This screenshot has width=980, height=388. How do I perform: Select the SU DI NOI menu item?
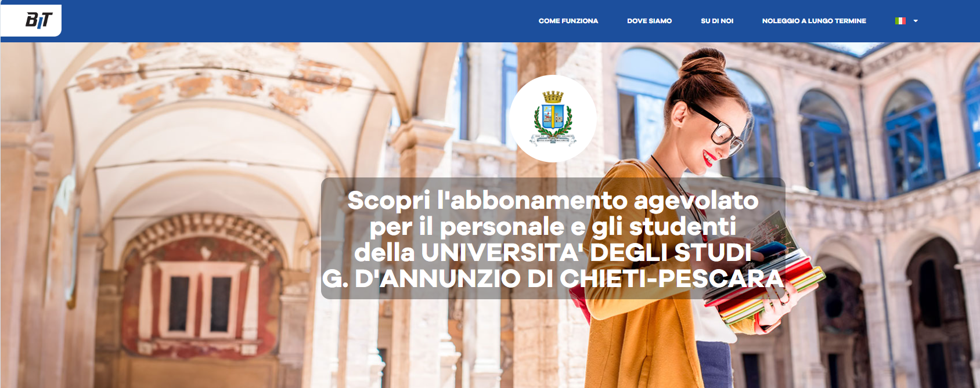tap(717, 21)
